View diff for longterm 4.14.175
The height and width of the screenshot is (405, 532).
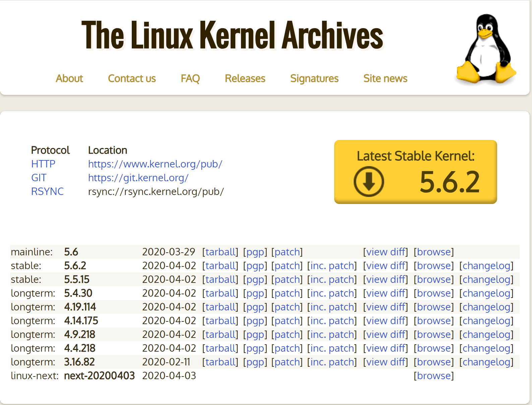pos(386,320)
